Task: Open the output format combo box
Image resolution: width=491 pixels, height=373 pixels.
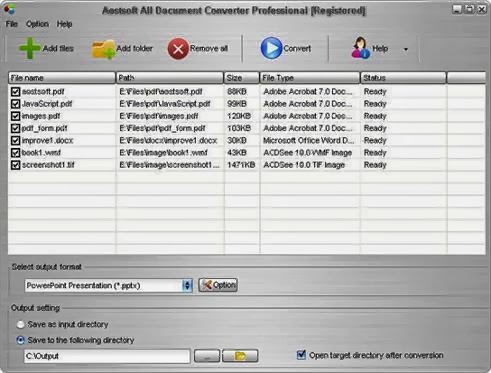Action: point(109,286)
